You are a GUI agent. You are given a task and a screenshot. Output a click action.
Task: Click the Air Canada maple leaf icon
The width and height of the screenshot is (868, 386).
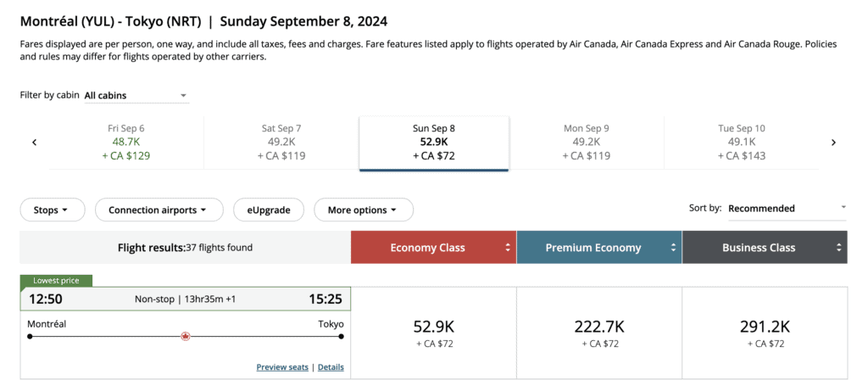click(x=186, y=336)
